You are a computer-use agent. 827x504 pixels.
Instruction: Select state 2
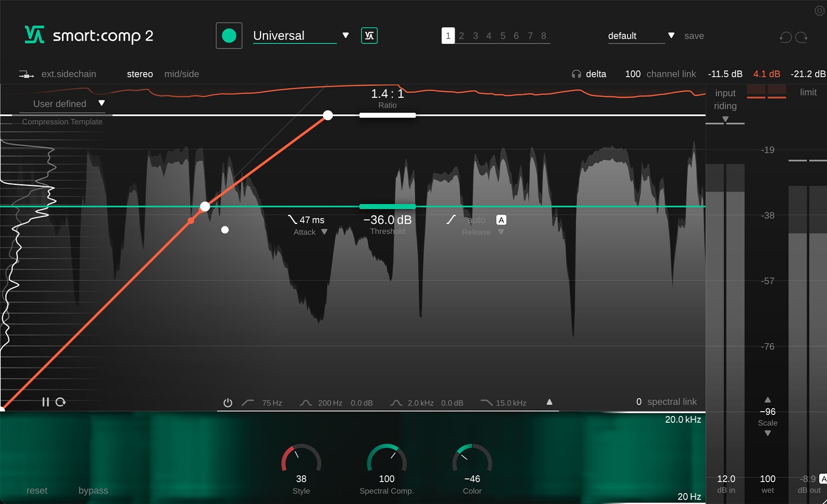(461, 35)
